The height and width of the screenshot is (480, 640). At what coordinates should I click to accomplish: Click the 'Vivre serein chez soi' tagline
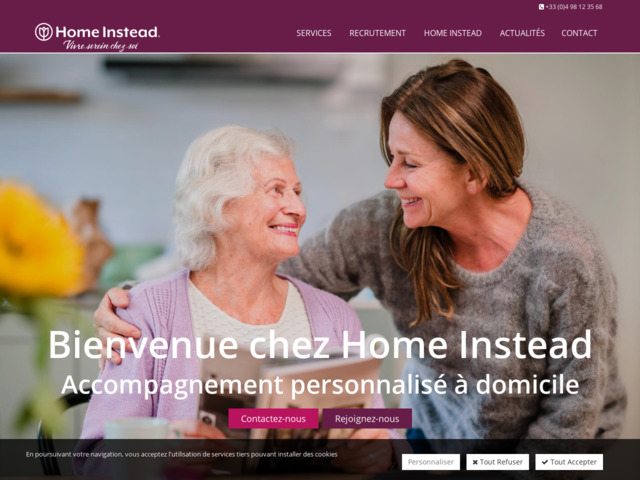(101, 45)
